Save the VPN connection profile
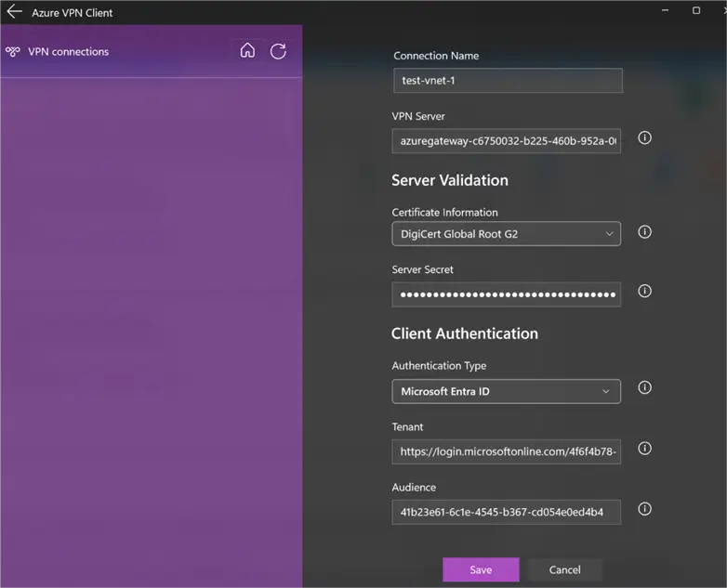The width and height of the screenshot is (727, 588). coord(481,569)
